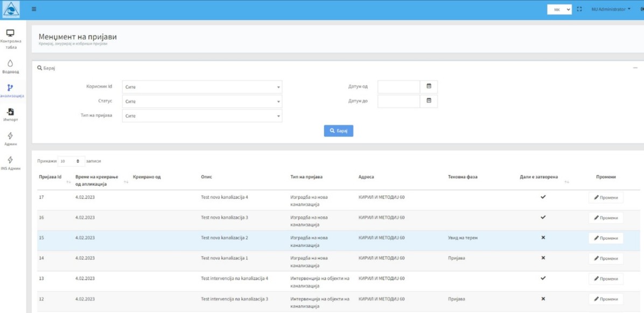Screen dimensions: 644x313
Task: Click the Датум до input field
Action: click(399, 101)
